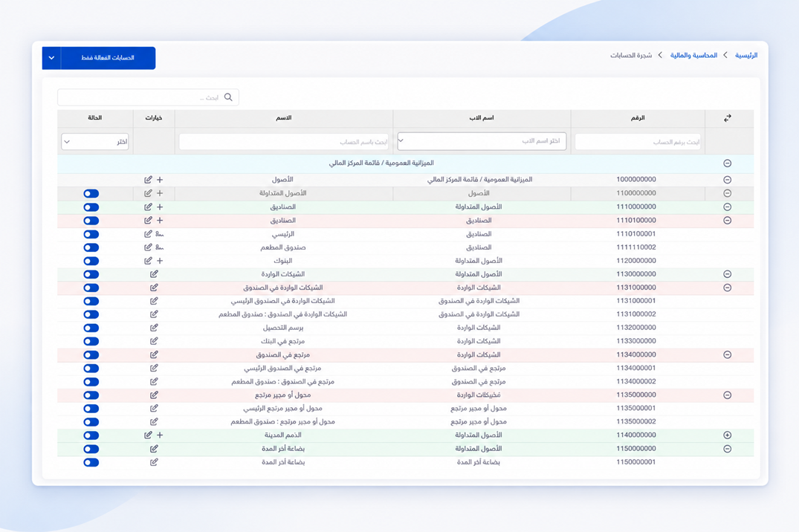Sort by الحالة column header
Image resolution: width=799 pixels, height=532 pixels.
(x=95, y=118)
